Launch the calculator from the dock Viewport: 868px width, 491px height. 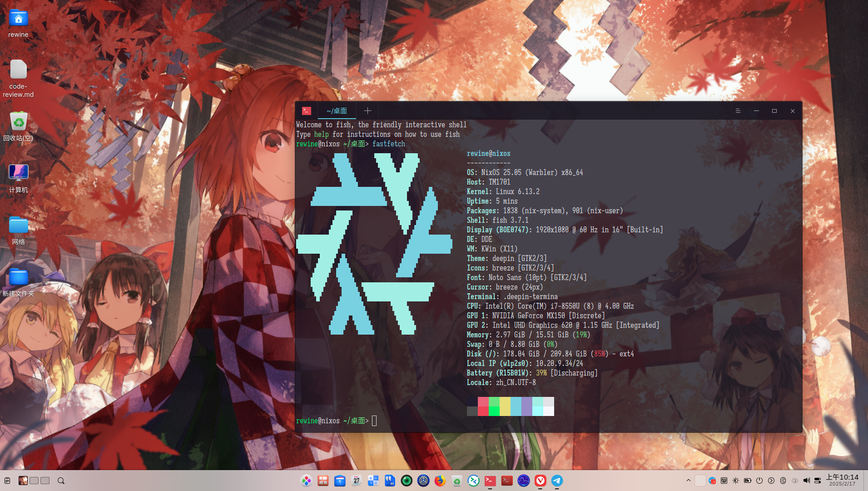(373, 481)
